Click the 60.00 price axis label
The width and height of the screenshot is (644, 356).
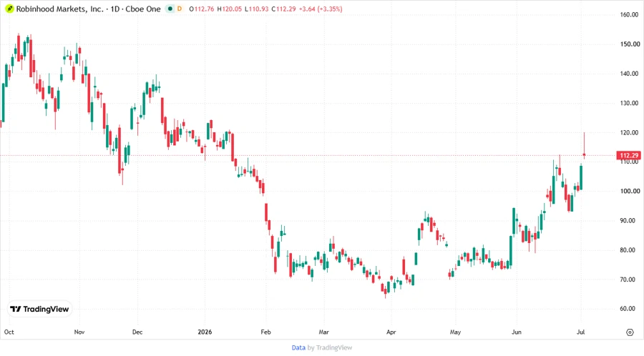click(x=628, y=309)
